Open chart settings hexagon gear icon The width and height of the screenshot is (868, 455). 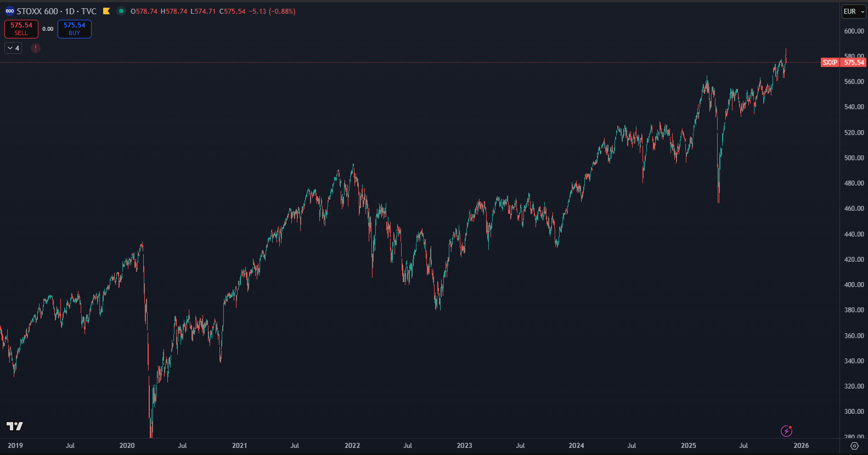pyautogui.click(x=854, y=446)
